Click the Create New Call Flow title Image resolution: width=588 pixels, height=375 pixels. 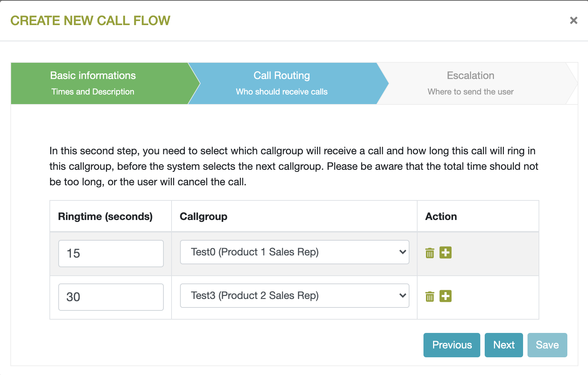90,21
